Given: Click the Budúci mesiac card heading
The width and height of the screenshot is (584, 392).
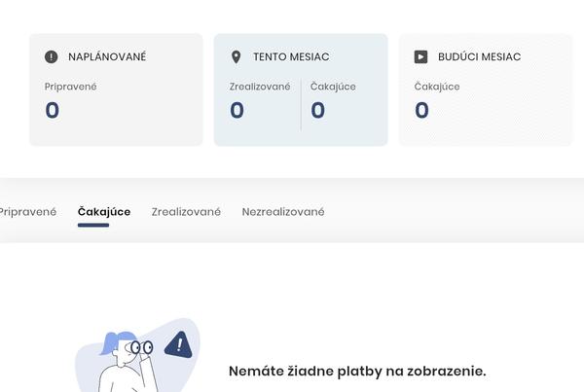Looking at the screenshot, I should [x=479, y=57].
